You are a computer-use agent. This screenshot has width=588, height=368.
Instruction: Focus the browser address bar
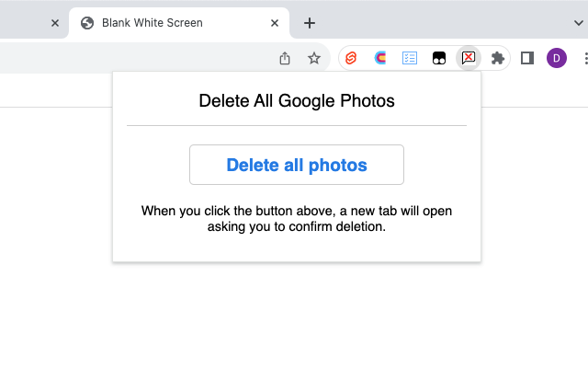138,58
